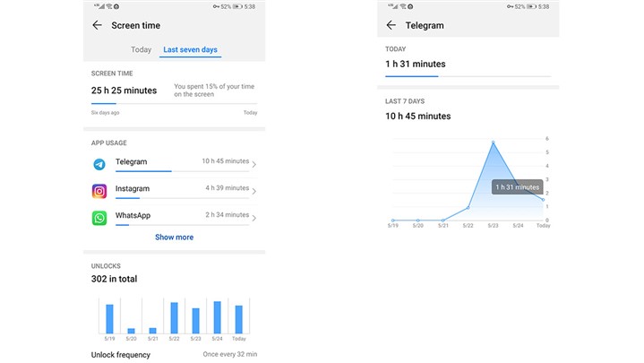Tap the 5/24 unlocks bar

point(217,317)
